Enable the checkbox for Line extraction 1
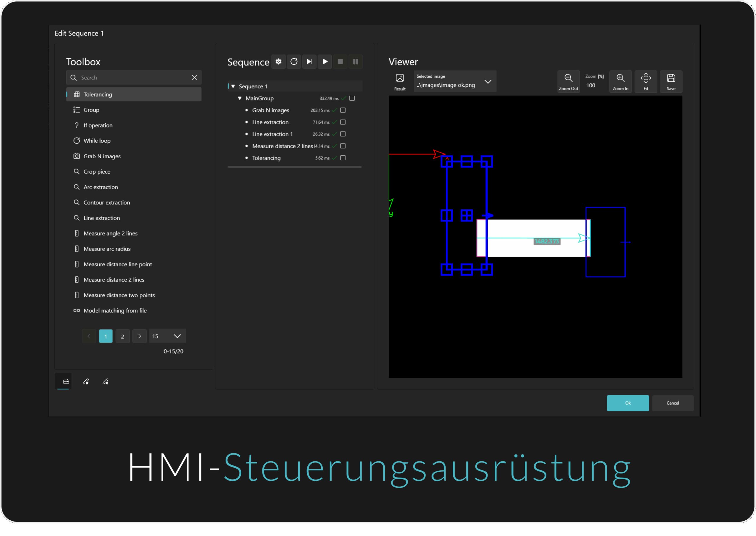Screen dimensions: 756x536 click(343, 134)
